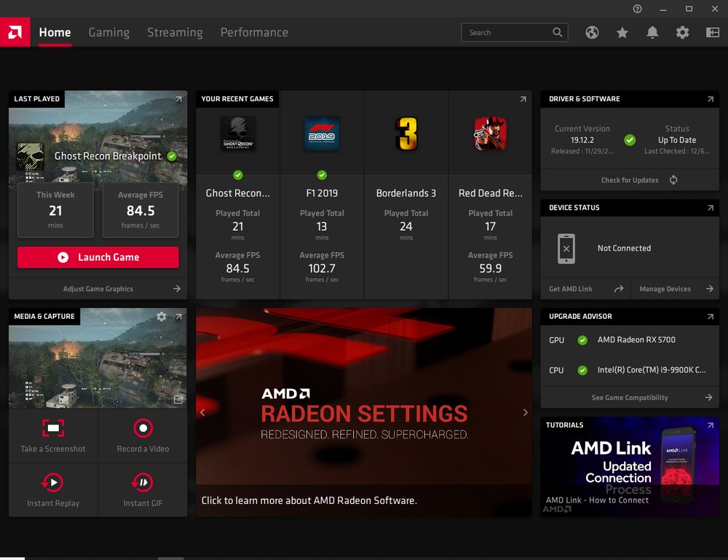728x560 pixels.
Task: Open See Game Compatibility
Action: coord(630,398)
